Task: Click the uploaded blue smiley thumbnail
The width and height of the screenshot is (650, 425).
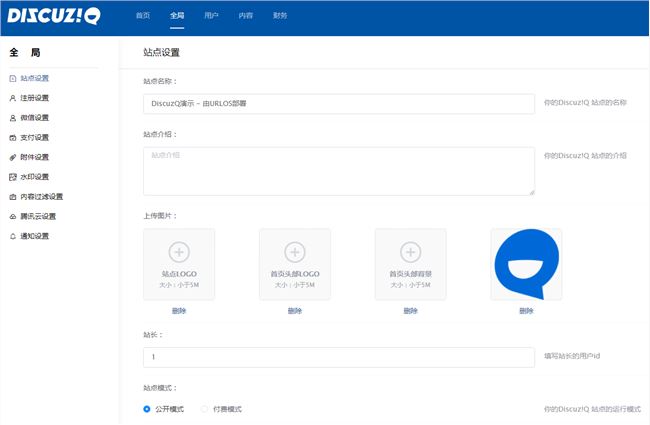Action: 526,265
